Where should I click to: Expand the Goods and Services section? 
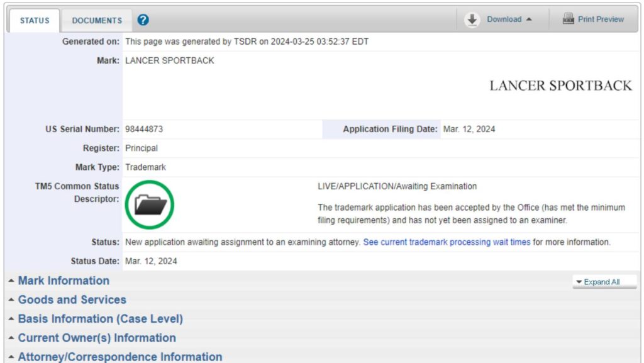coord(72,299)
